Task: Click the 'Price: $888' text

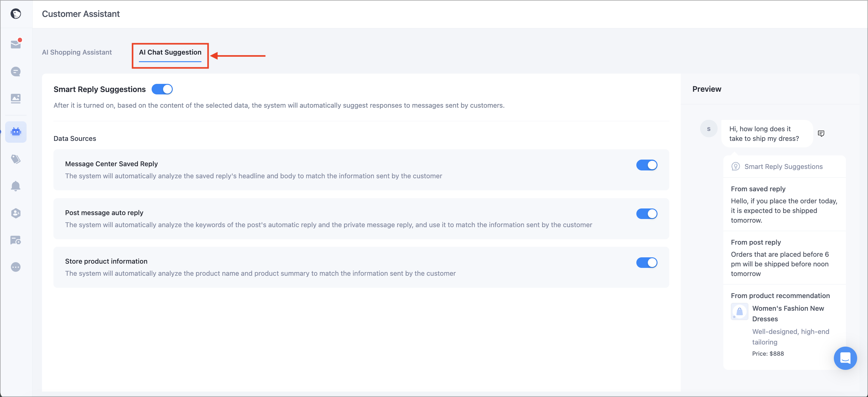Action: click(768, 354)
